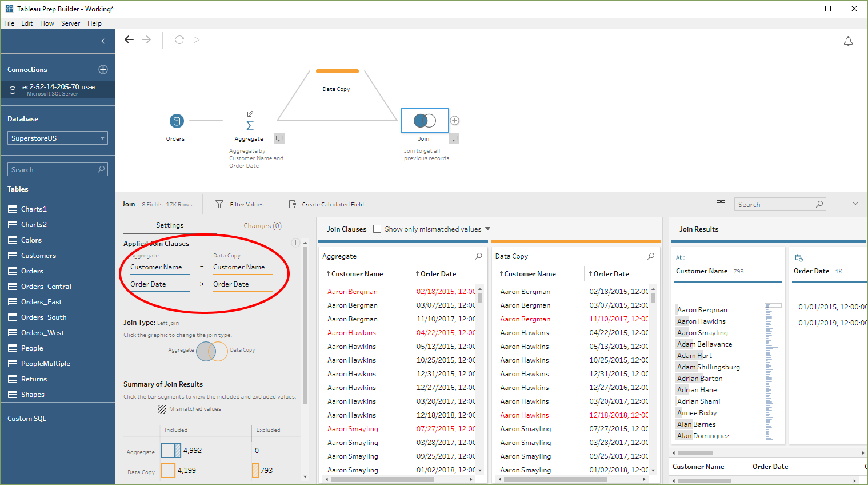Click the Data Copy excluded bar segment
The width and height of the screenshot is (868, 485).
tap(255, 470)
